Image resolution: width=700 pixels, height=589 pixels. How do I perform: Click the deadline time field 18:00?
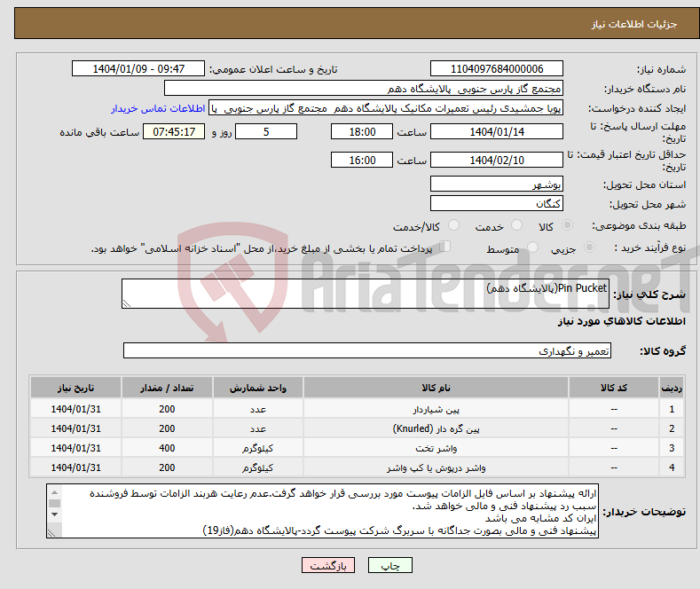click(x=362, y=131)
